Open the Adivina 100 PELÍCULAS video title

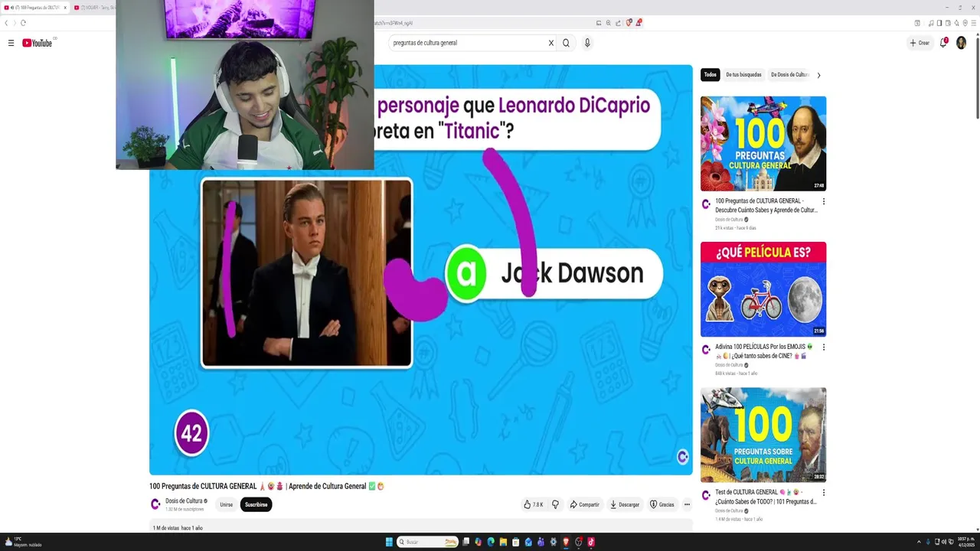click(764, 351)
